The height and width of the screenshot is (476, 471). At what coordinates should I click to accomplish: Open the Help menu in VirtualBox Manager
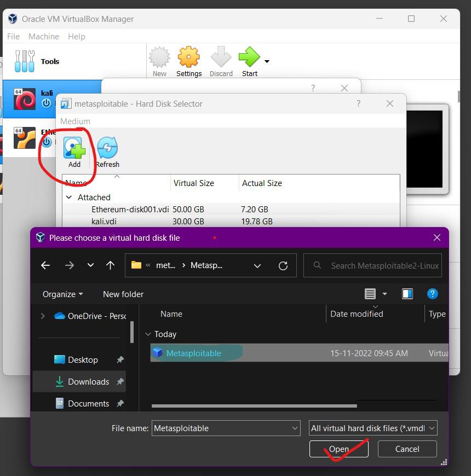77,37
